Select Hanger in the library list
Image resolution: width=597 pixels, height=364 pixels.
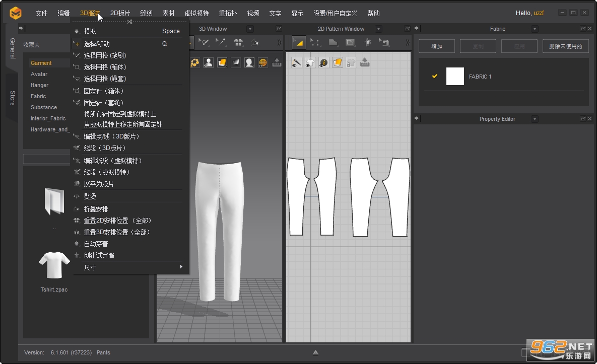pos(40,85)
